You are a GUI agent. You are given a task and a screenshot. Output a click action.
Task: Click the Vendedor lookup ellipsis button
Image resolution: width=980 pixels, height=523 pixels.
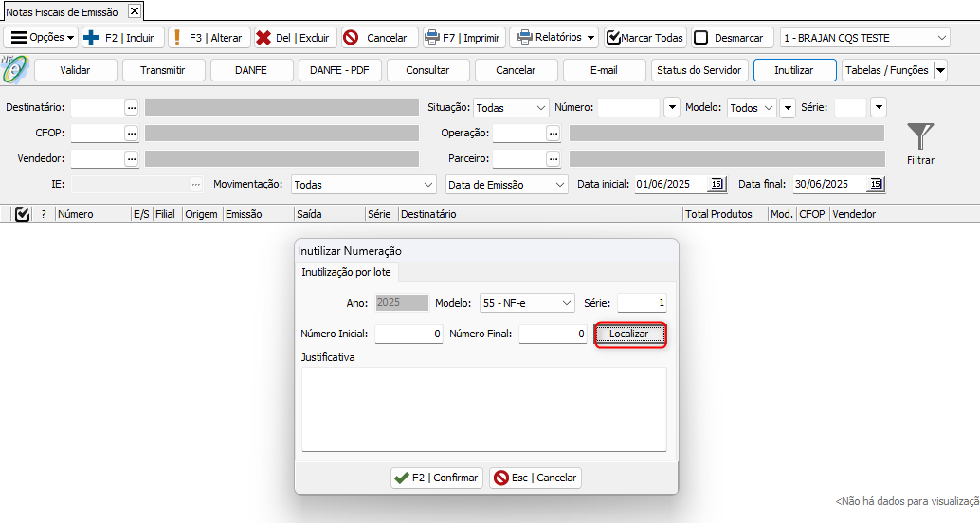point(132,159)
